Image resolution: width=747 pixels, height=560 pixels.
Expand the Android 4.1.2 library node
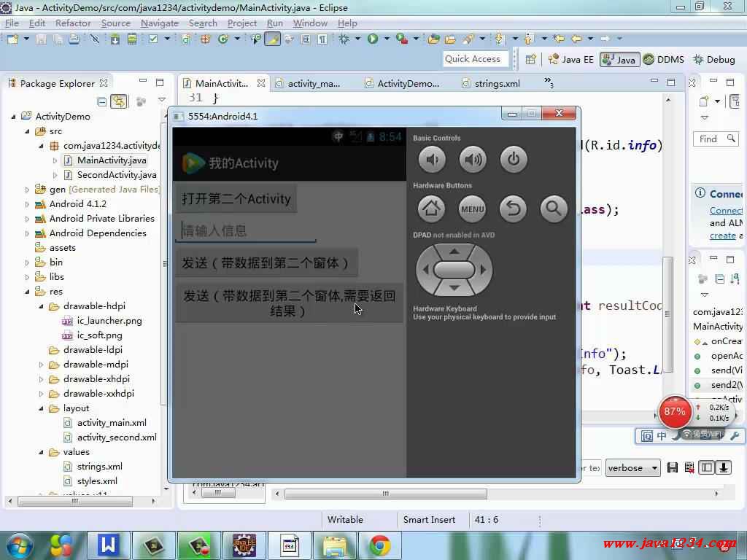coord(27,204)
